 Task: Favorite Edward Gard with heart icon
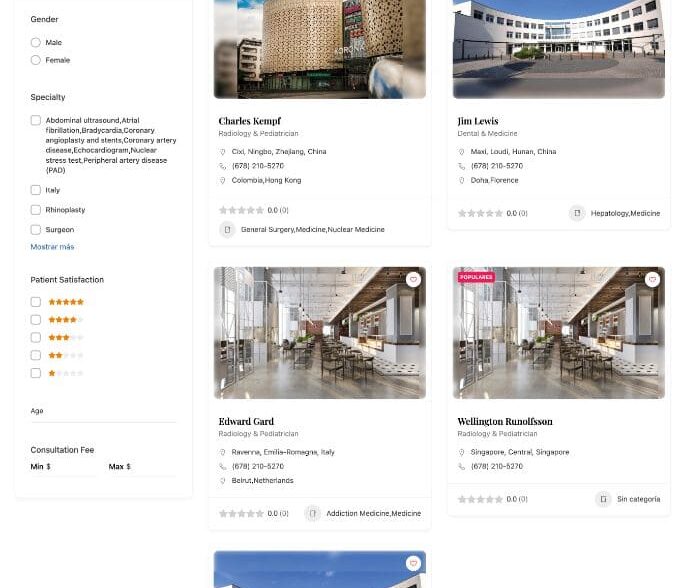(x=413, y=279)
